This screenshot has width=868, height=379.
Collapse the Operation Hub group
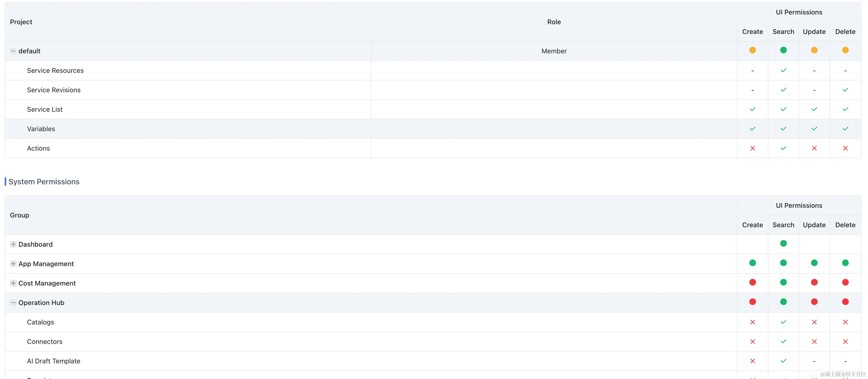[13, 302]
